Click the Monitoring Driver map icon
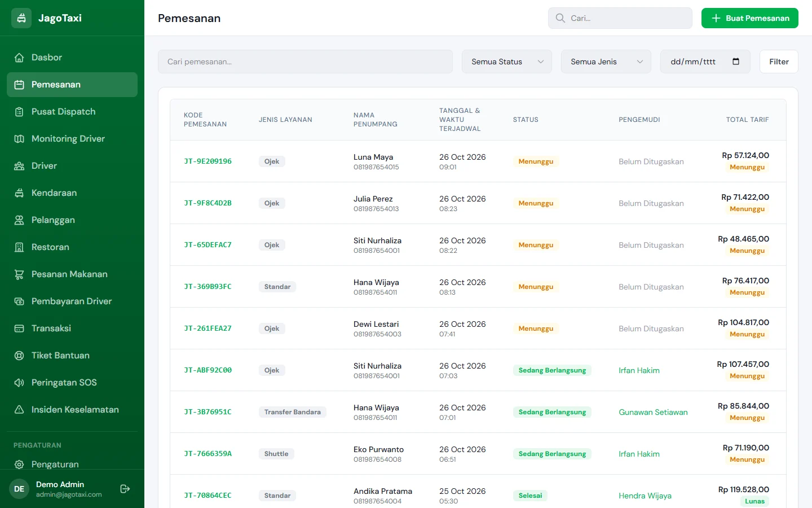This screenshot has height=508, width=812. tap(19, 139)
